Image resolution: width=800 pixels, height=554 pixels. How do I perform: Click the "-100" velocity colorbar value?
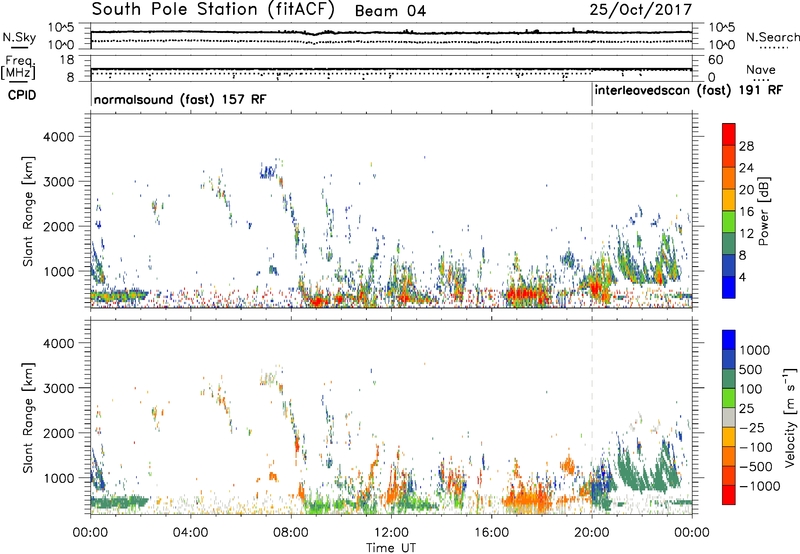tap(756, 447)
